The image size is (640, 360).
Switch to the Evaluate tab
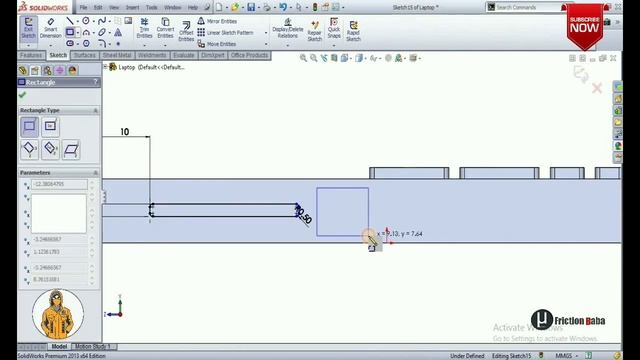click(x=184, y=55)
